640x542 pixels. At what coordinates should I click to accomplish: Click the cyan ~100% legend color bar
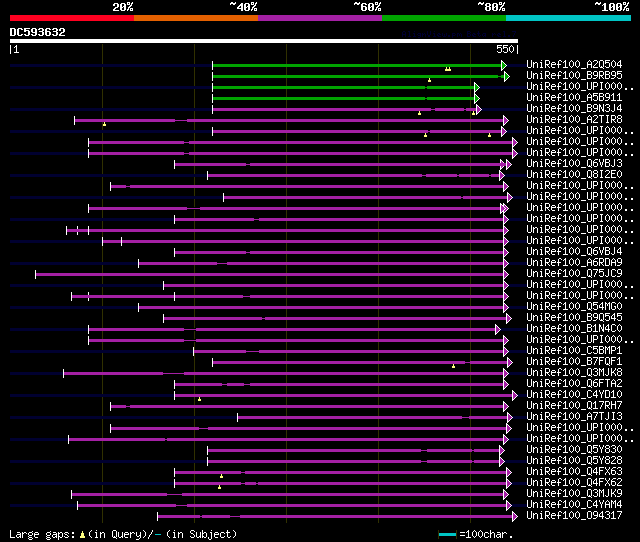[569, 18]
